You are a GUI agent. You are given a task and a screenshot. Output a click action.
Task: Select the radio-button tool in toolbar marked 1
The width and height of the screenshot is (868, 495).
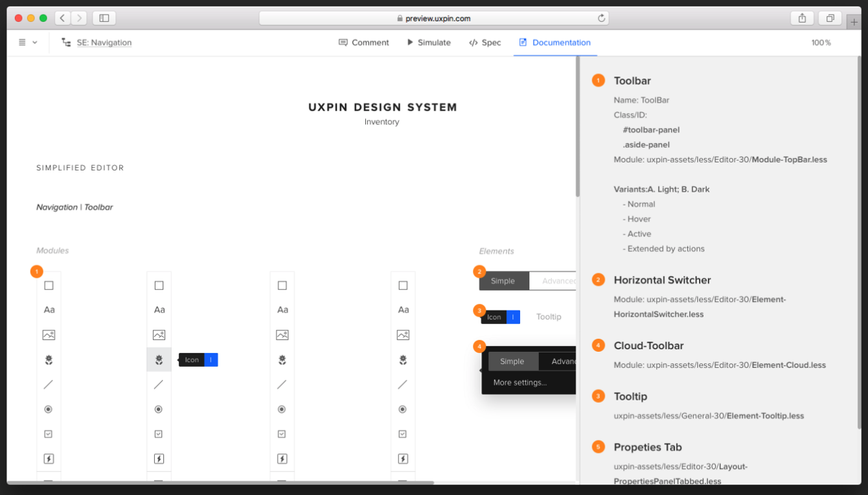click(x=49, y=409)
